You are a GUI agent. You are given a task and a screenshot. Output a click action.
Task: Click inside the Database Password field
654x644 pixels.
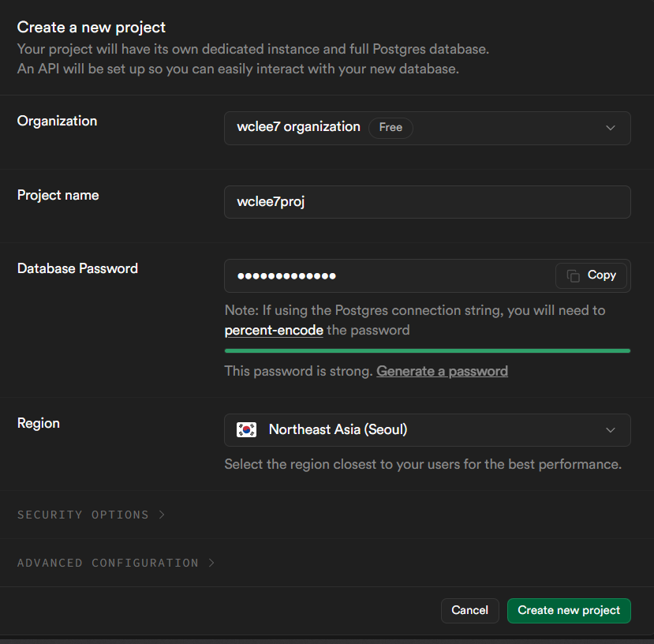click(387, 275)
